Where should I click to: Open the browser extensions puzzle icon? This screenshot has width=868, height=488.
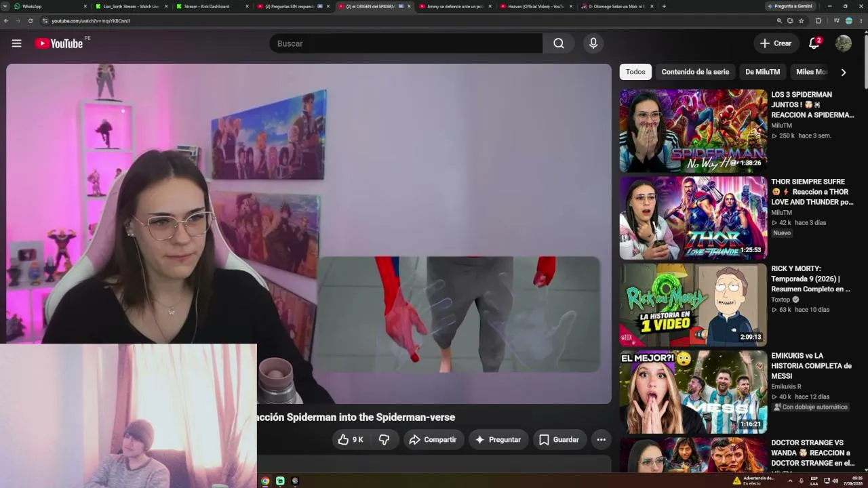818,21
